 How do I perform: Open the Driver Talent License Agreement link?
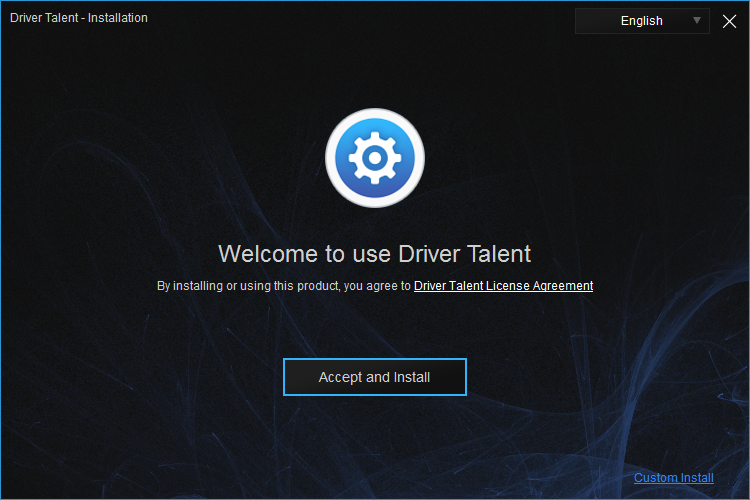(x=503, y=286)
